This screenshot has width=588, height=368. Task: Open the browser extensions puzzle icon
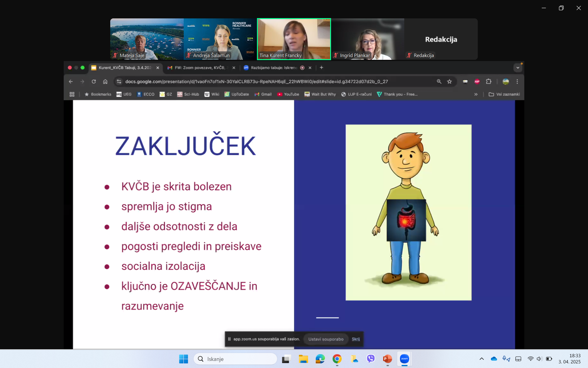488,82
